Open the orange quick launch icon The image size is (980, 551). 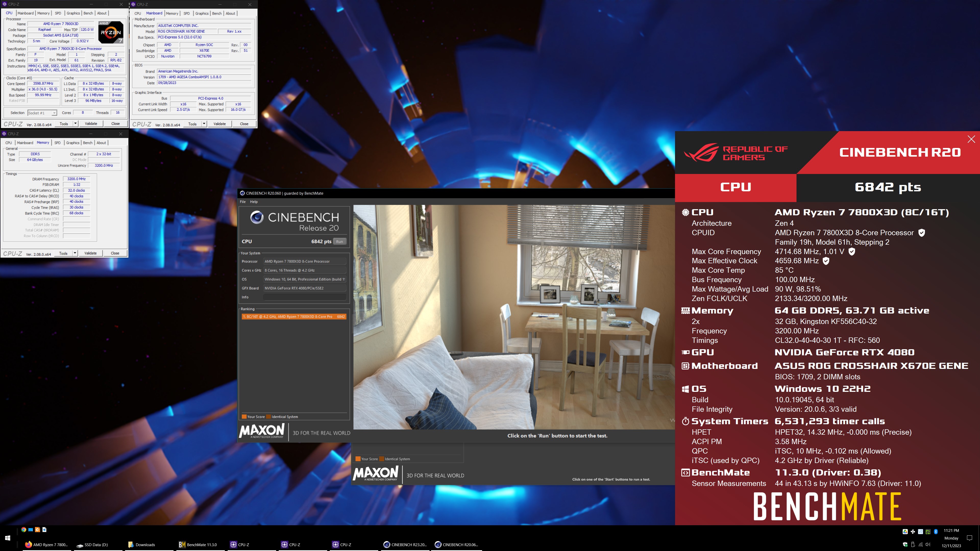(37, 529)
